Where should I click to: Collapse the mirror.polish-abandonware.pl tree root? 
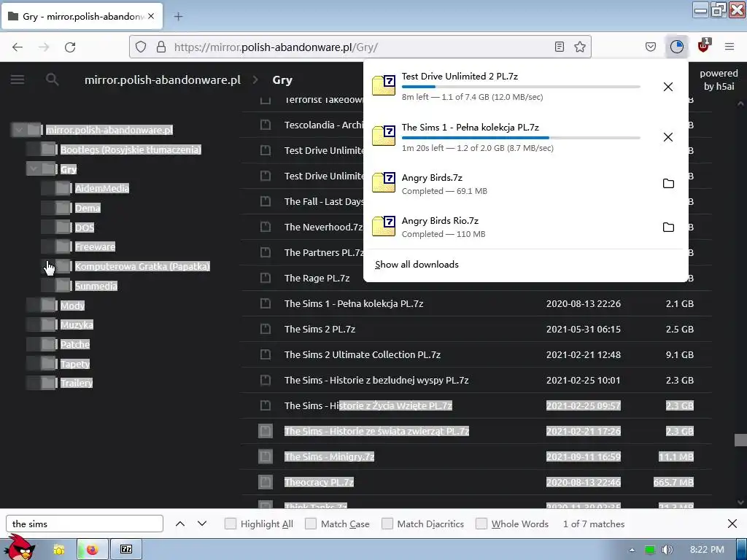[19, 130]
